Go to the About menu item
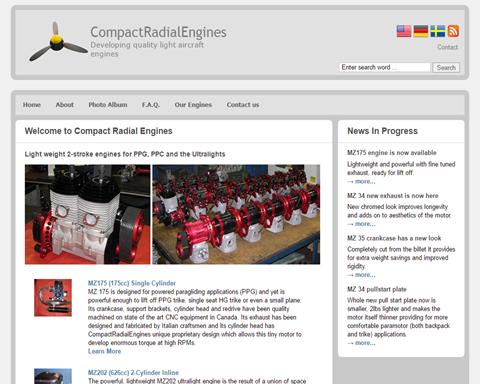Viewport: 480px width, 384px height. pyautogui.click(x=65, y=105)
